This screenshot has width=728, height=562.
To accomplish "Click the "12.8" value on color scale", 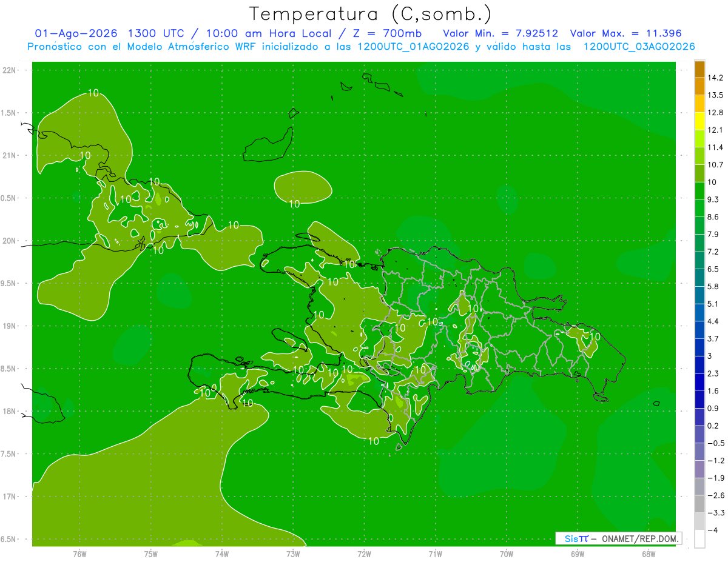I will point(715,113).
